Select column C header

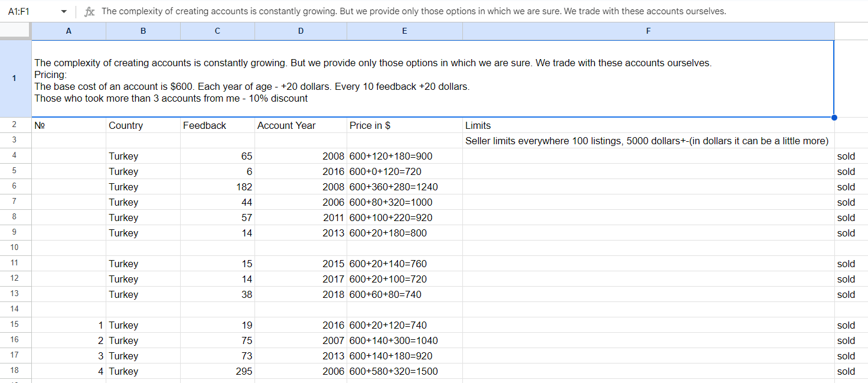pos(217,31)
